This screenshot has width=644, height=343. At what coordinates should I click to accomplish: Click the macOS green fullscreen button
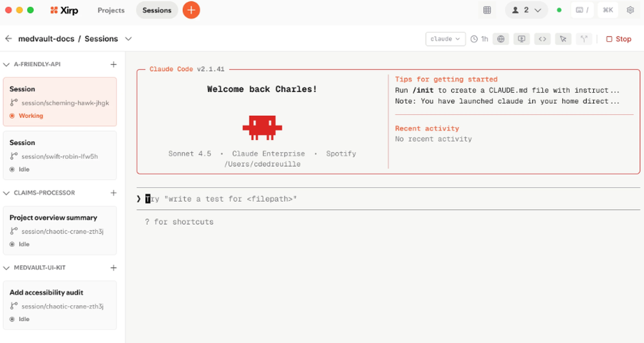tap(30, 10)
